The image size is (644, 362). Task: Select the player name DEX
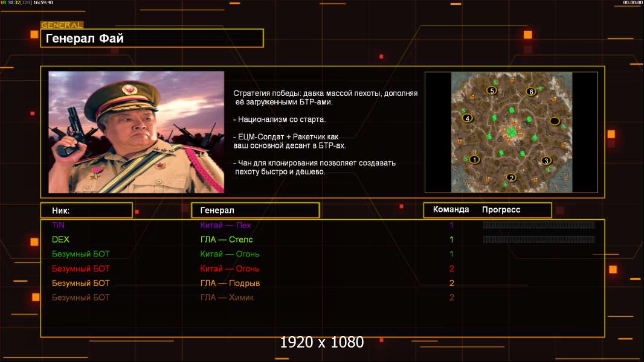60,240
